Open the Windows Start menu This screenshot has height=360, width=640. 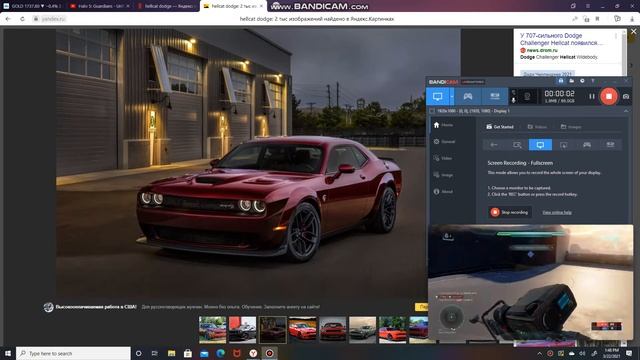coord(7,353)
